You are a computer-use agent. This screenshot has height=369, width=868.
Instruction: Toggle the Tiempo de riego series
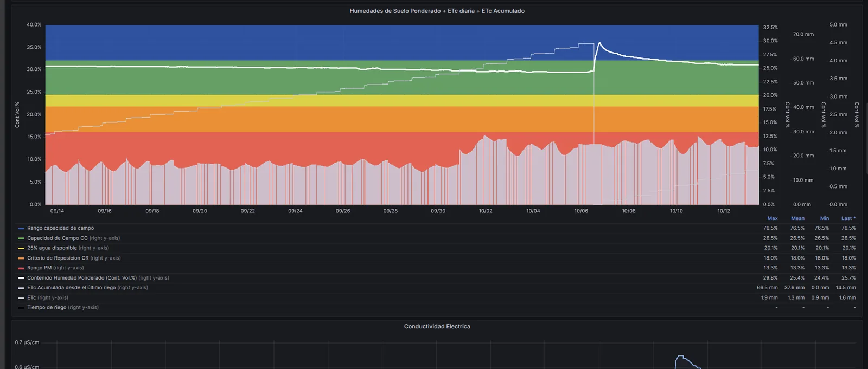[47, 307]
